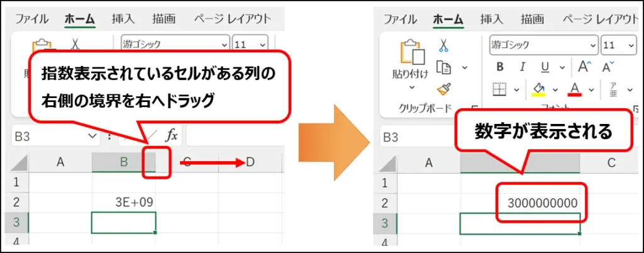Click the cell showing 3E+09
Viewport: 644px width, 253px height.
point(124,201)
